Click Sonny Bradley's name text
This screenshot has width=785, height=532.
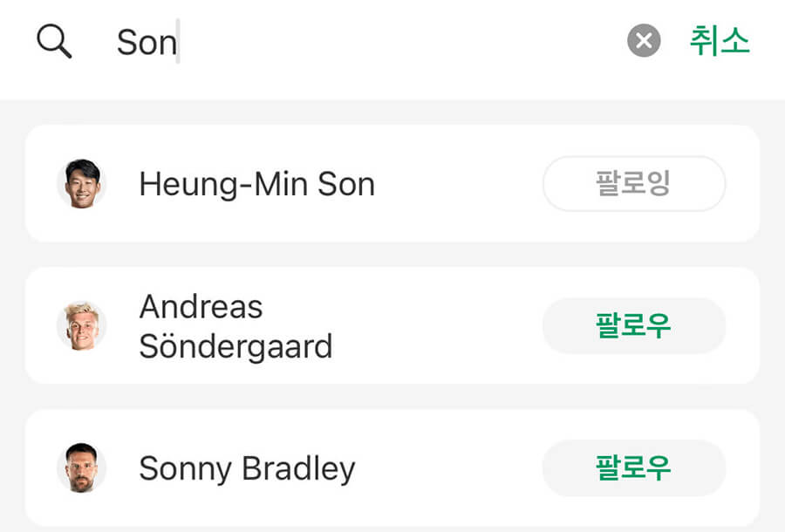245,468
